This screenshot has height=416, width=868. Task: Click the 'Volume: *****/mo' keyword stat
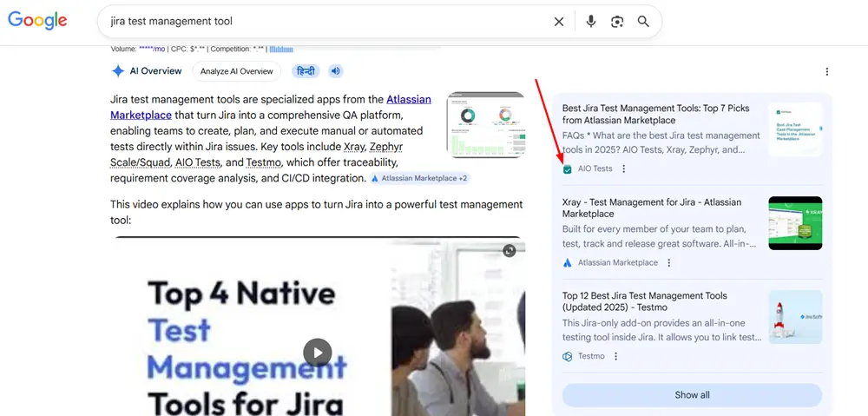138,50
